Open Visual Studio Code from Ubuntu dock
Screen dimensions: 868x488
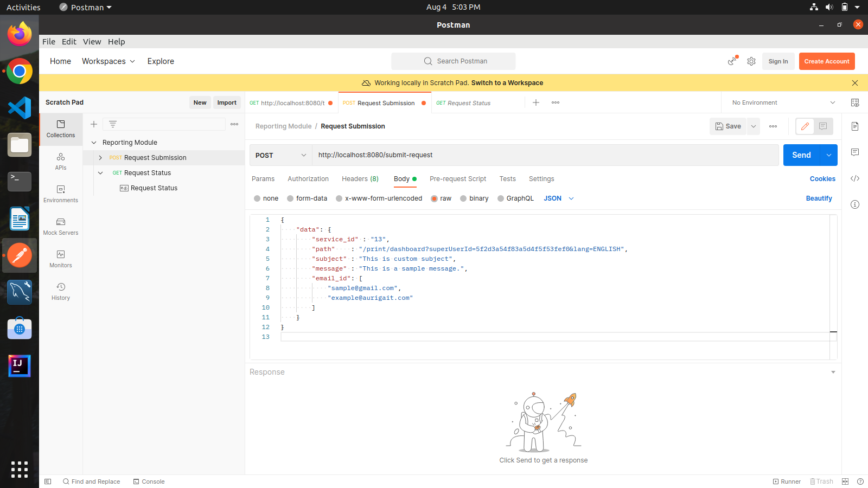(20, 108)
